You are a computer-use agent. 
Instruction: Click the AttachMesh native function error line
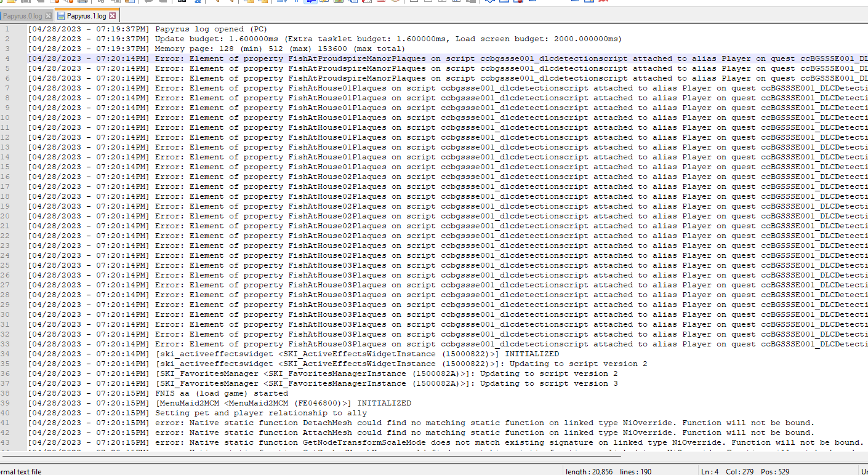click(420, 433)
